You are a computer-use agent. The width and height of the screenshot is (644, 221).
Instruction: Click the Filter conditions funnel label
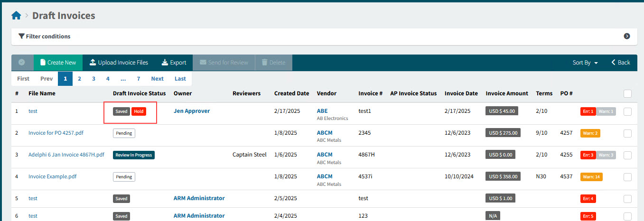pyautogui.click(x=44, y=36)
